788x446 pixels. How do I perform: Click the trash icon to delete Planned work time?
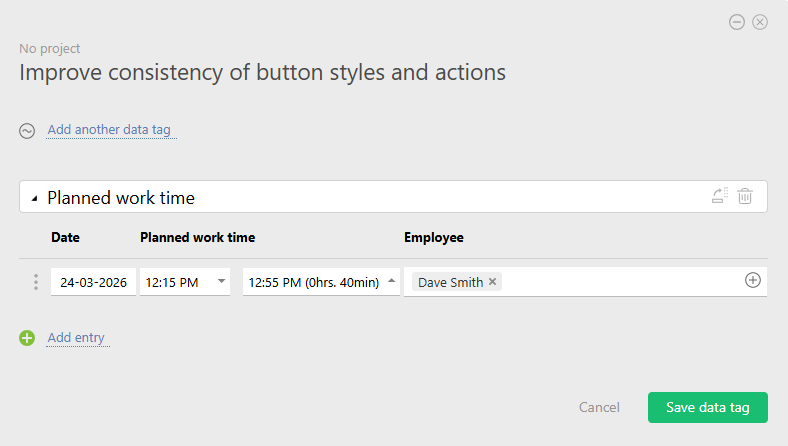pyautogui.click(x=745, y=197)
